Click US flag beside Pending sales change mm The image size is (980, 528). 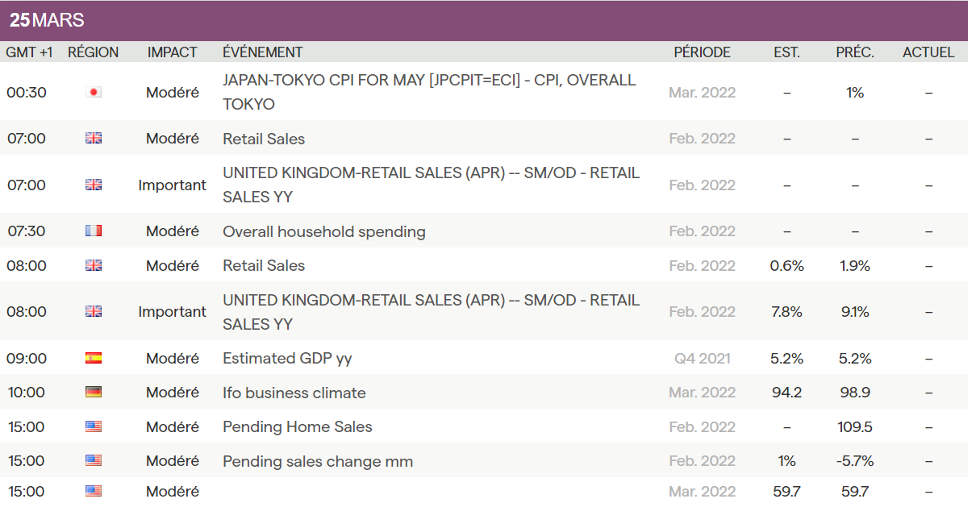[x=94, y=461]
